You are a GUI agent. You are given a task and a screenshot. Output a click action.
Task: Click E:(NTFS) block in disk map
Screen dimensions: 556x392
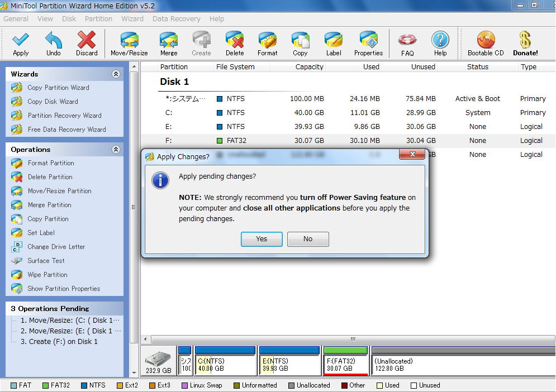(289, 361)
